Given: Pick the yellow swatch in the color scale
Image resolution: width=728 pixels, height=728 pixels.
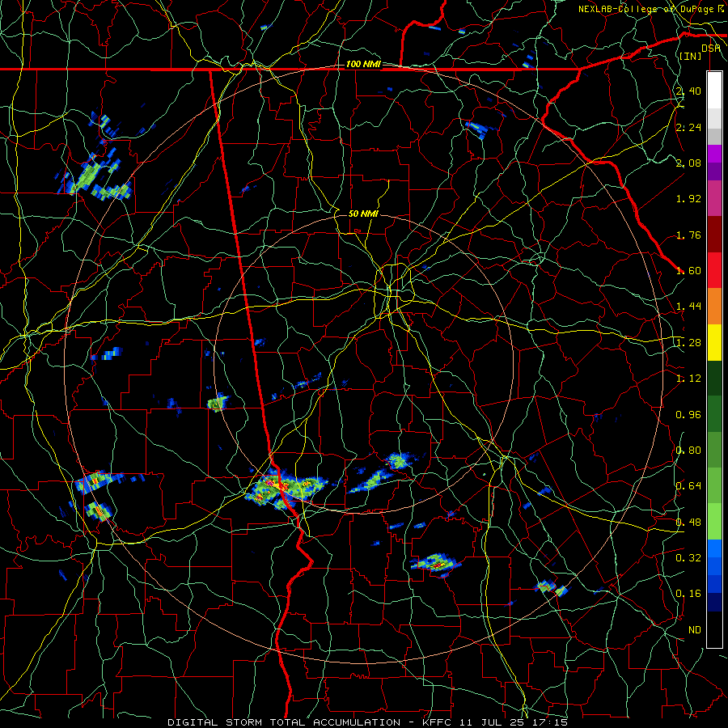Looking at the screenshot, I should click(714, 342).
